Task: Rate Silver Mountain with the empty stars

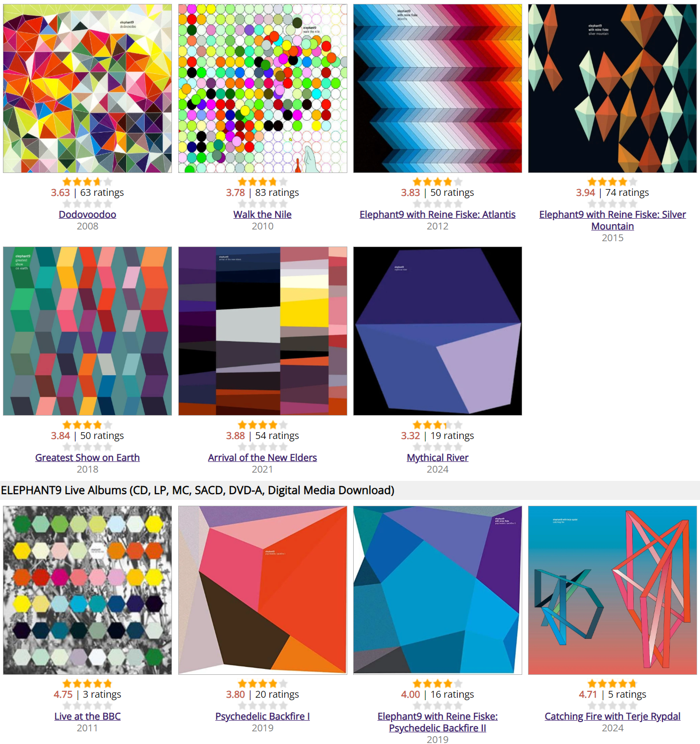Action: click(612, 204)
